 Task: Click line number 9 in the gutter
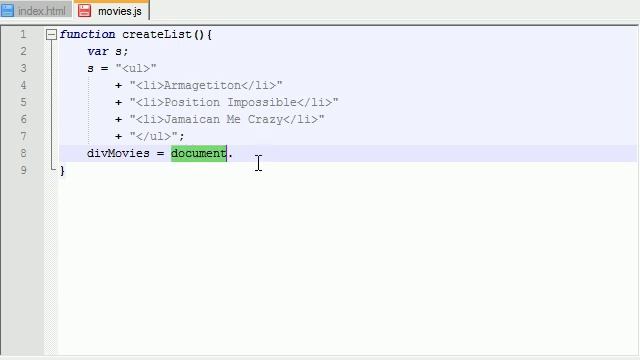[23, 170]
